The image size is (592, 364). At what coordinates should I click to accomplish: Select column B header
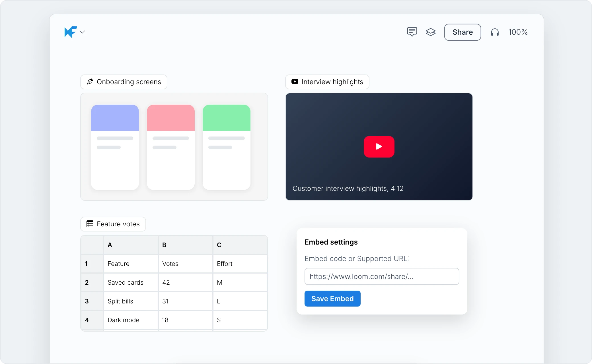pyautogui.click(x=186, y=245)
